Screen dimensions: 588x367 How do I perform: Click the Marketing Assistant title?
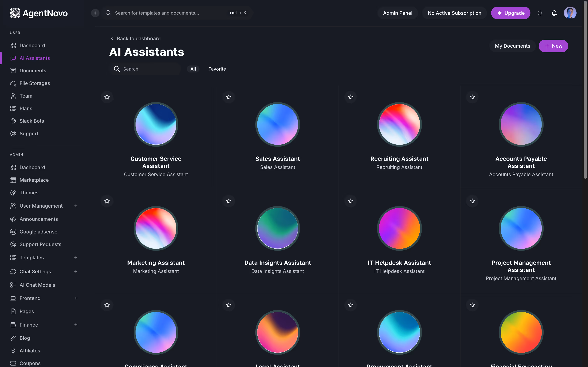coord(156,263)
